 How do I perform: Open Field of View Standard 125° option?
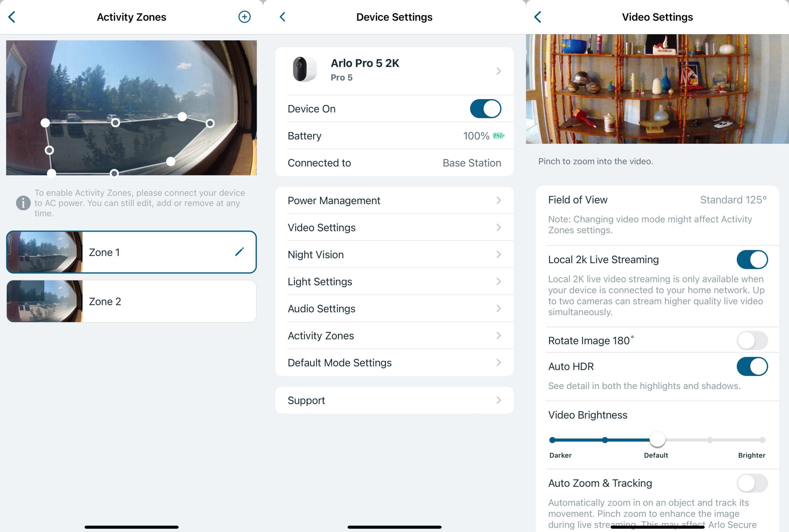733,200
